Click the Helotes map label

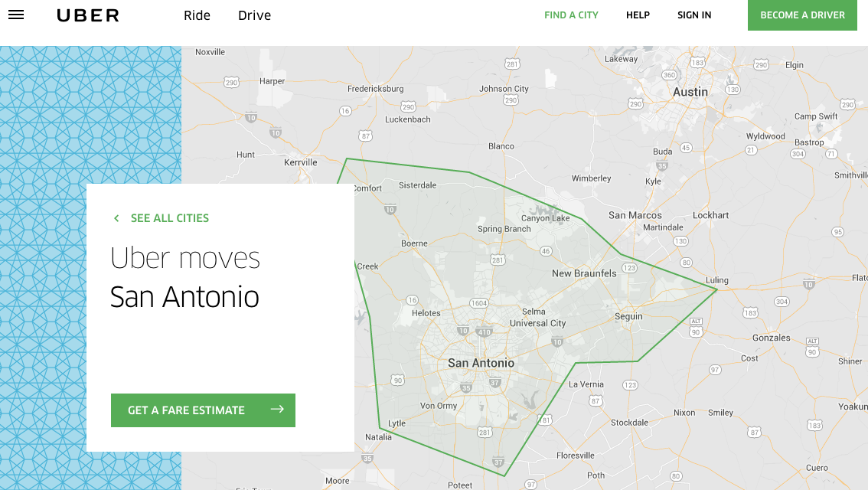[426, 313]
